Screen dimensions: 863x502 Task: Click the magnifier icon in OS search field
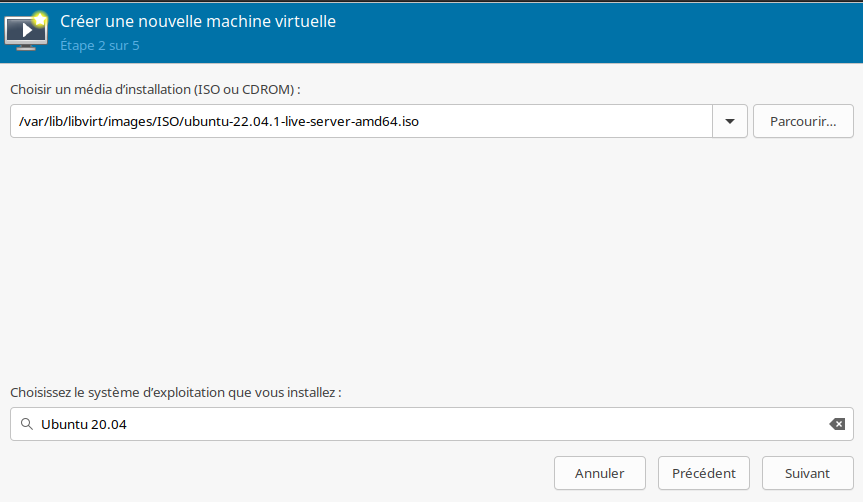(26, 424)
